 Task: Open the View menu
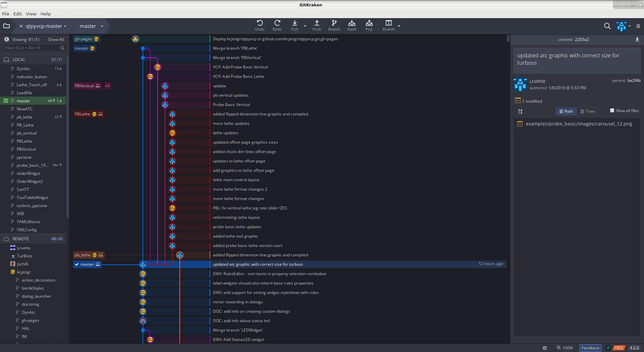(x=31, y=14)
